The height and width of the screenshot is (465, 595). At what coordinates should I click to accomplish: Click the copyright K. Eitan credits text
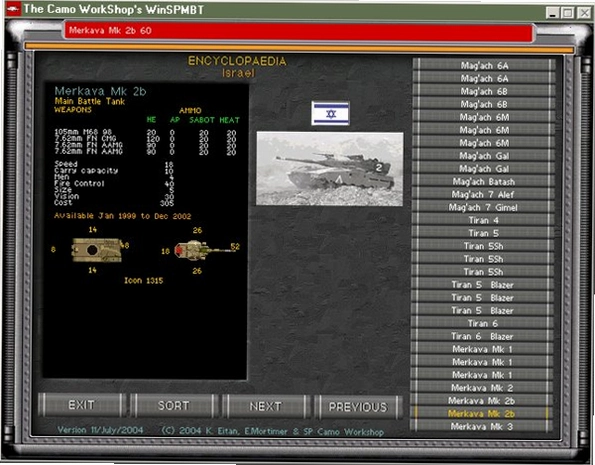click(273, 432)
